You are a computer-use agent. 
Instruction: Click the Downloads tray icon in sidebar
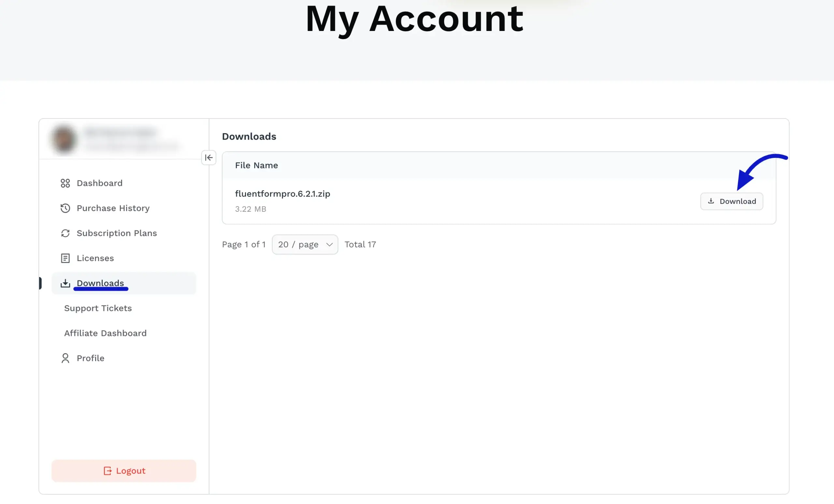65,283
